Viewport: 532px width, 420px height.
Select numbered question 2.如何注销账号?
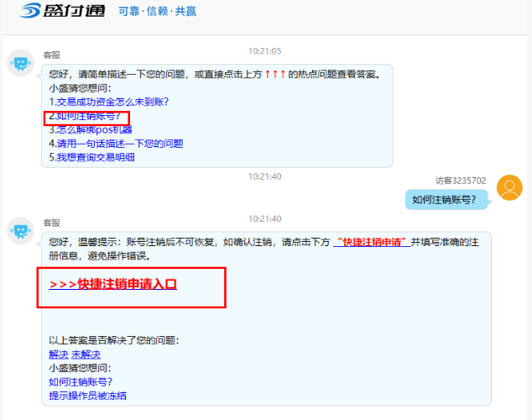tap(85, 116)
